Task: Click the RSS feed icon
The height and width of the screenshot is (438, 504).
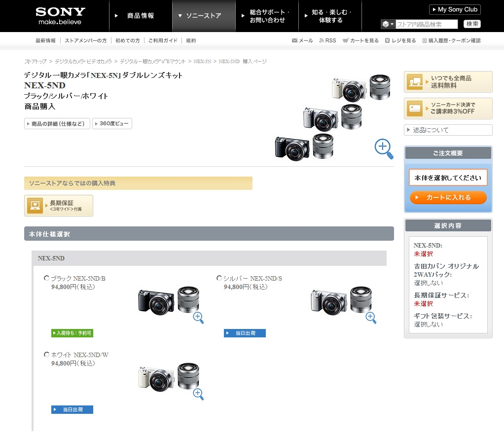Action: point(322,40)
